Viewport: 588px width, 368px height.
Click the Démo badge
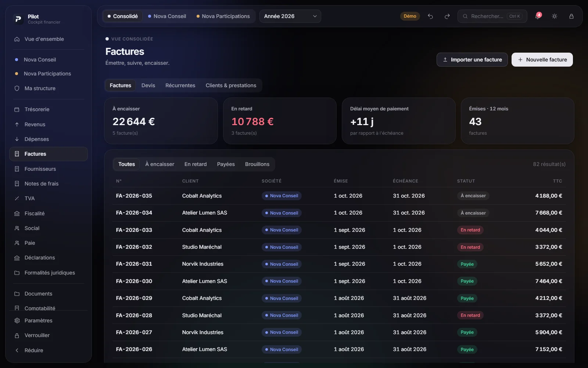pyautogui.click(x=410, y=16)
